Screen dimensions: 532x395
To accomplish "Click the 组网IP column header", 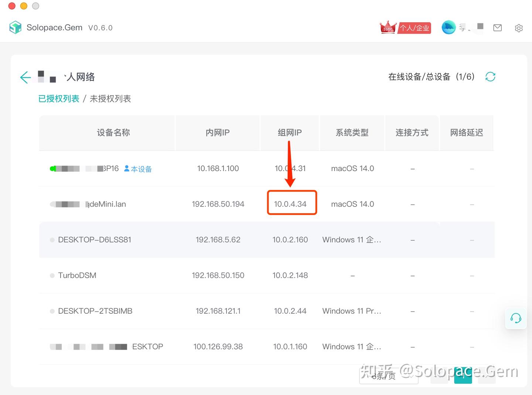I will pyautogui.click(x=289, y=133).
